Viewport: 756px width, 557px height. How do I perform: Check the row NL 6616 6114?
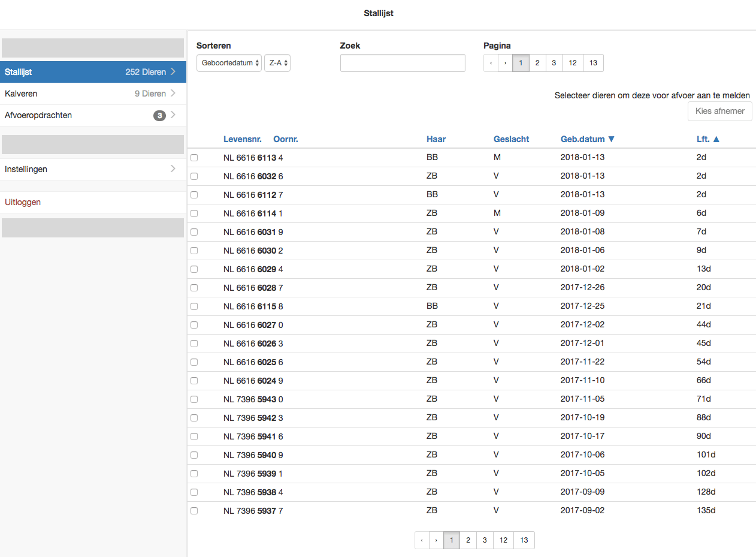tap(194, 213)
